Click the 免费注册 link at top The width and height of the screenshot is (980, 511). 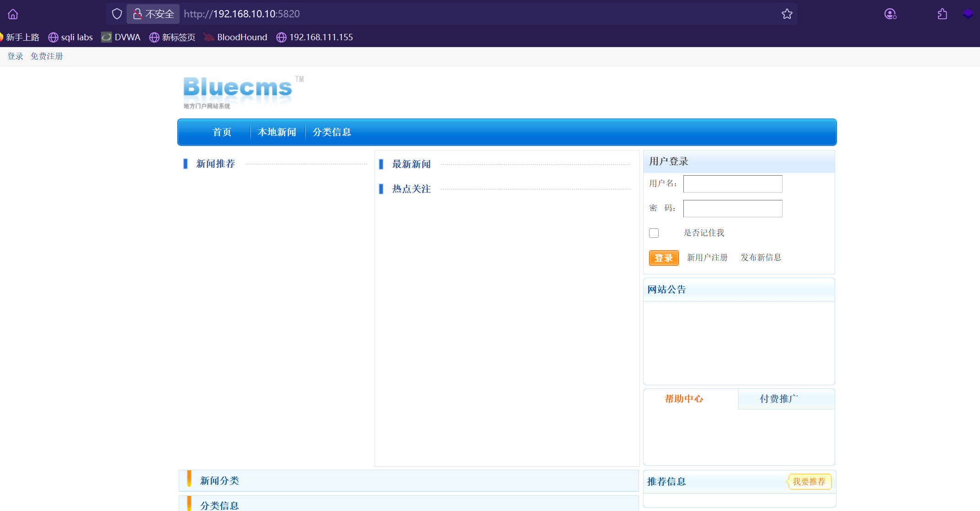coord(47,56)
